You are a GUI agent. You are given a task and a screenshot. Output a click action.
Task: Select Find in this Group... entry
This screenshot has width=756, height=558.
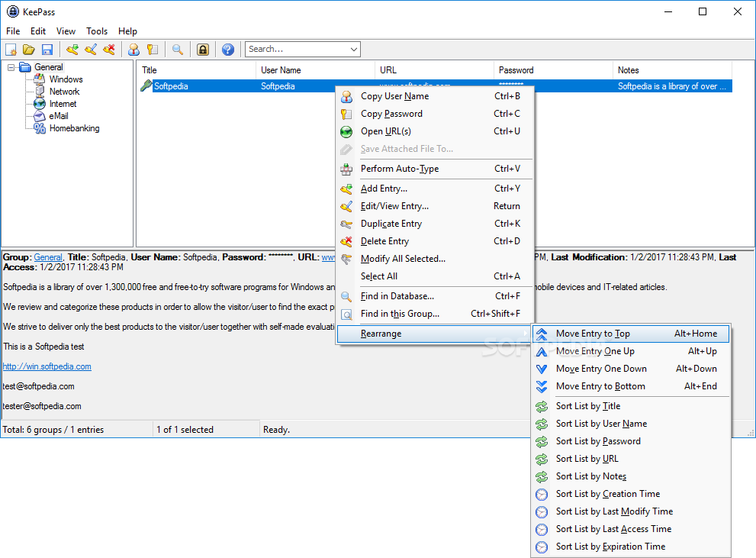pyautogui.click(x=434, y=314)
